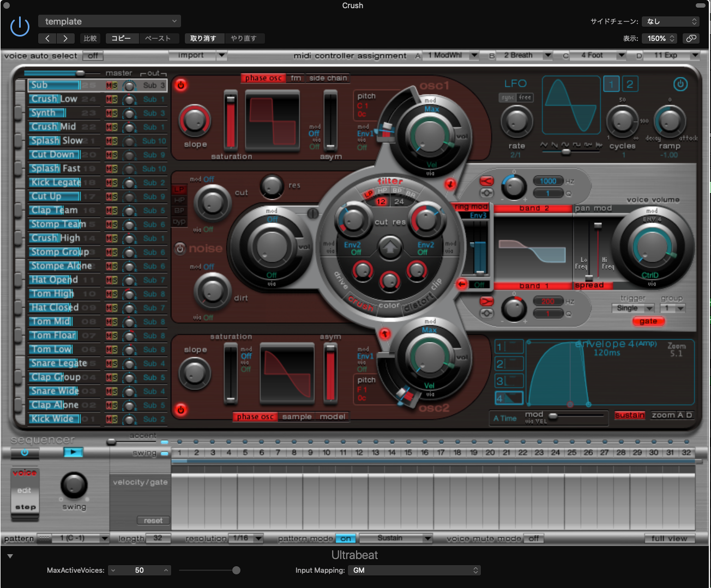Viewport: 711px width, 588px height.
Task: Select osc1 side chain mode tab
Action: (x=328, y=78)
